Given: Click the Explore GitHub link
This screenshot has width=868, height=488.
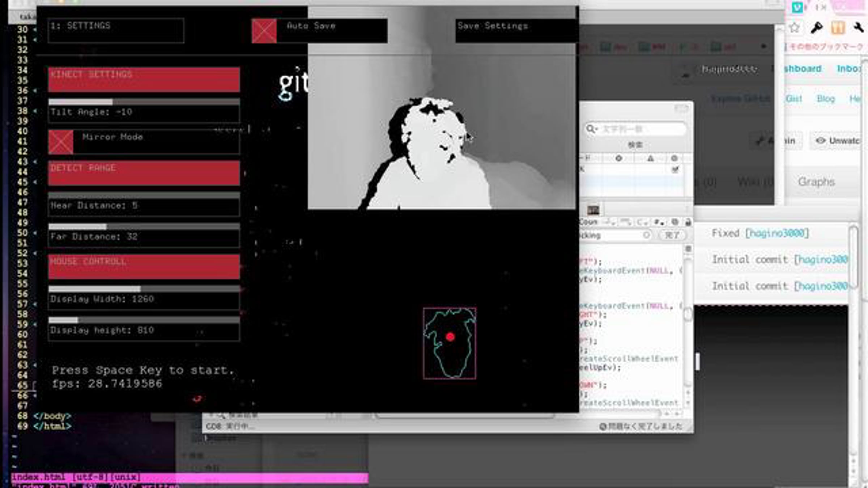Looking at the screenshot, I should (740, 99).
